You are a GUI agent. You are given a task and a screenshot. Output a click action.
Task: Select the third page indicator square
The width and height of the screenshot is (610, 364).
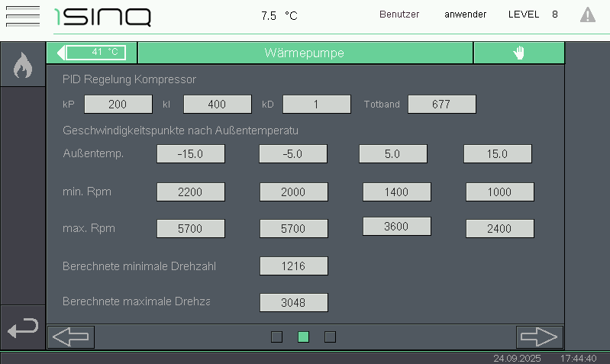[x=330, y=337]
